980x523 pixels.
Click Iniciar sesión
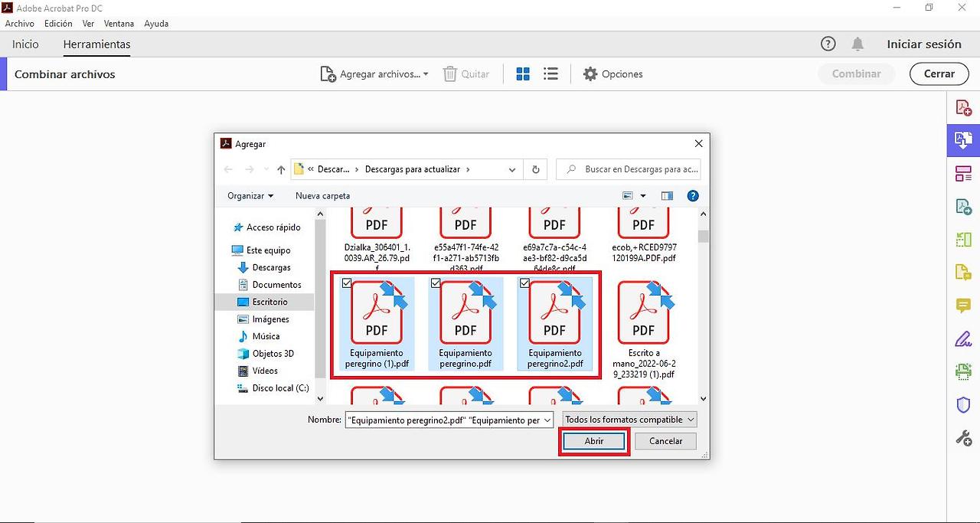point(924,44)
